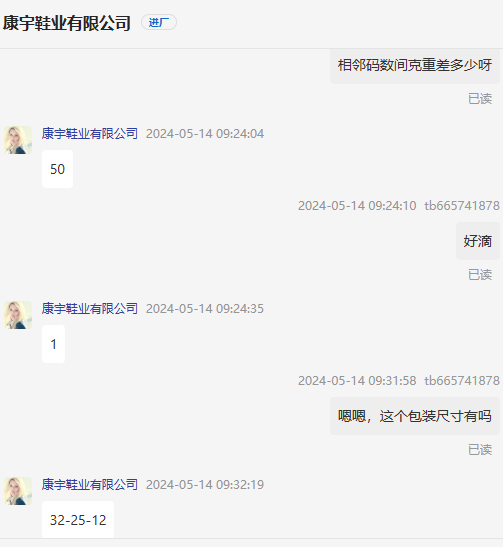
Task: Select the message bubble reading 50
Action: (58, 169)
